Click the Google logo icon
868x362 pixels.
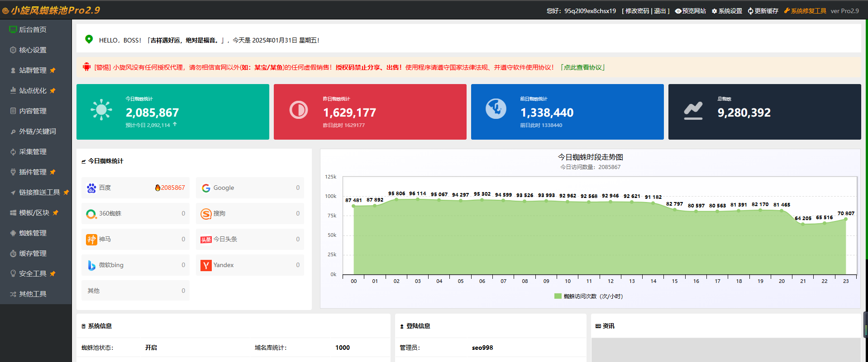(206, 188)
